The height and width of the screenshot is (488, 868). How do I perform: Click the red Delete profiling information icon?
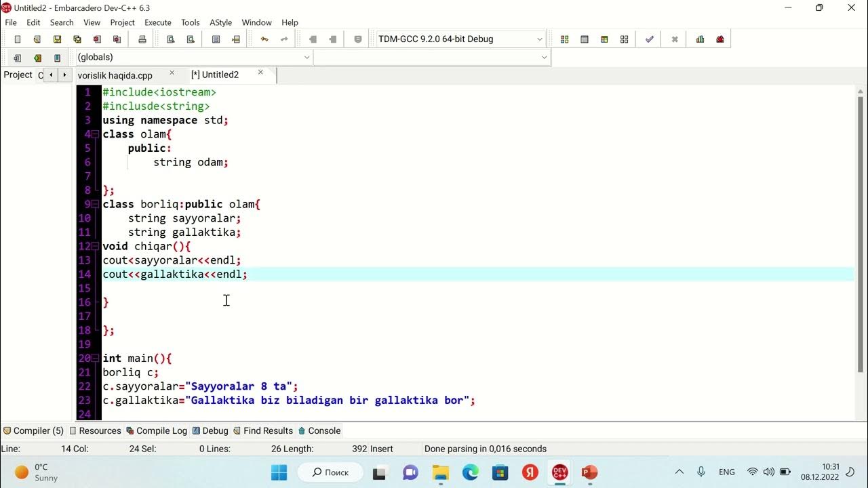point(720,39)
